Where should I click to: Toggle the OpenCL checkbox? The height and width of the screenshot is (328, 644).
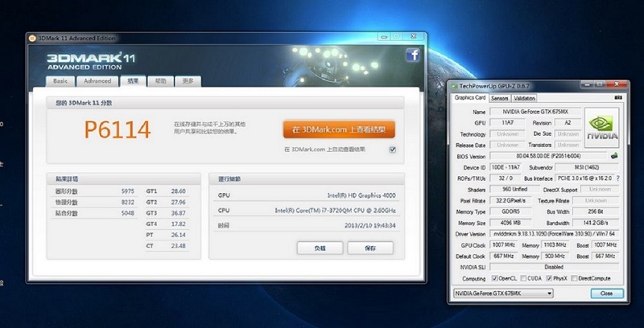[494, 278]
